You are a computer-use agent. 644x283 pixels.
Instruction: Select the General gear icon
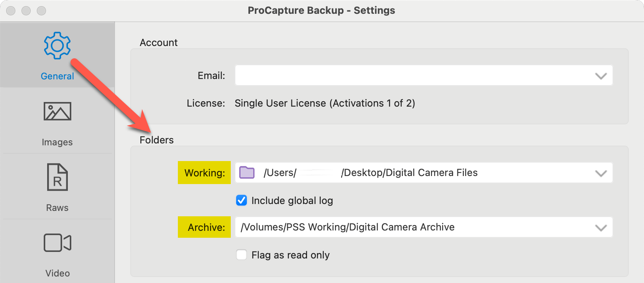[x=57, y=46]
